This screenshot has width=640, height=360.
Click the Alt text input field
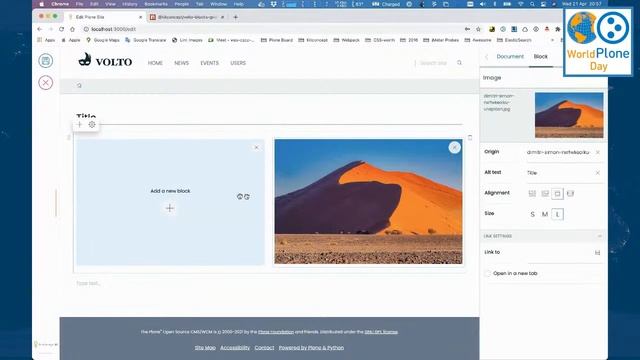pos(559,173)
